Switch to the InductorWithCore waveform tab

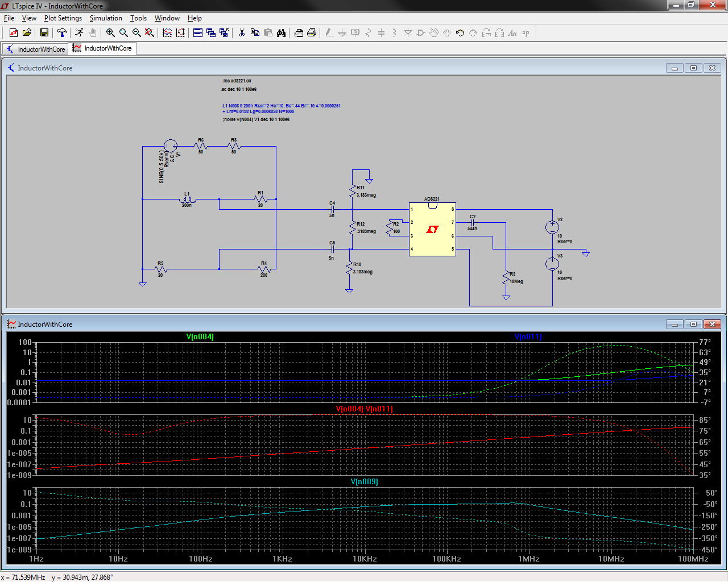[102, 48]
